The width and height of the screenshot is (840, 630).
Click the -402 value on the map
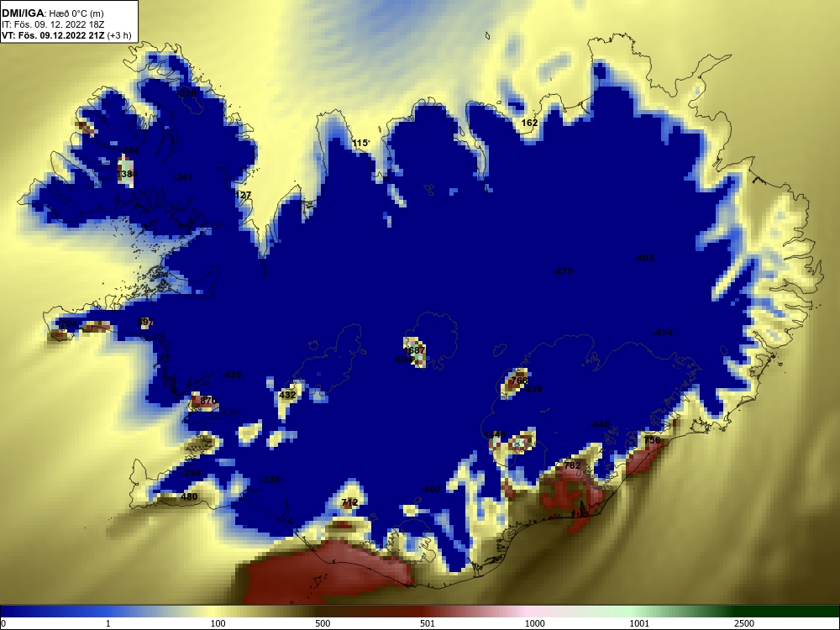[431, 489]
